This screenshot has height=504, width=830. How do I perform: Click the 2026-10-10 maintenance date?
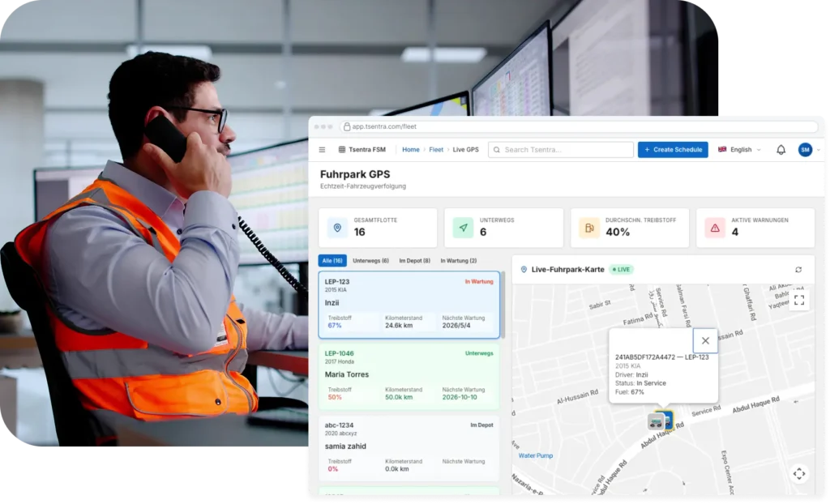pos(460,397)
